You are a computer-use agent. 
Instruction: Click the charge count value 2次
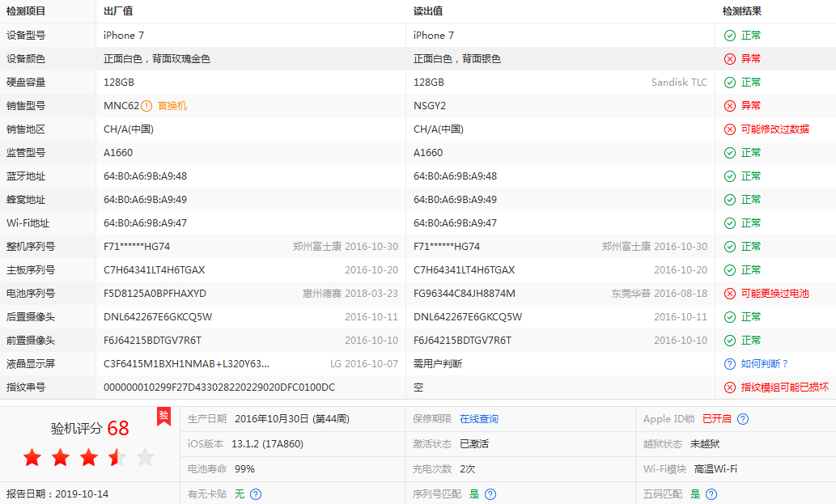click(467, 469)
